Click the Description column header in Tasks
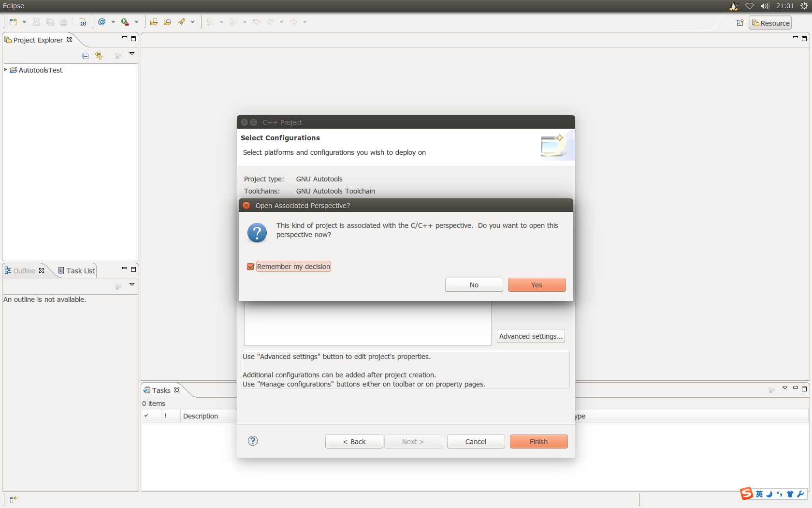Image resolution: width=812 pixels, height=508 pixels. (208, 416)
